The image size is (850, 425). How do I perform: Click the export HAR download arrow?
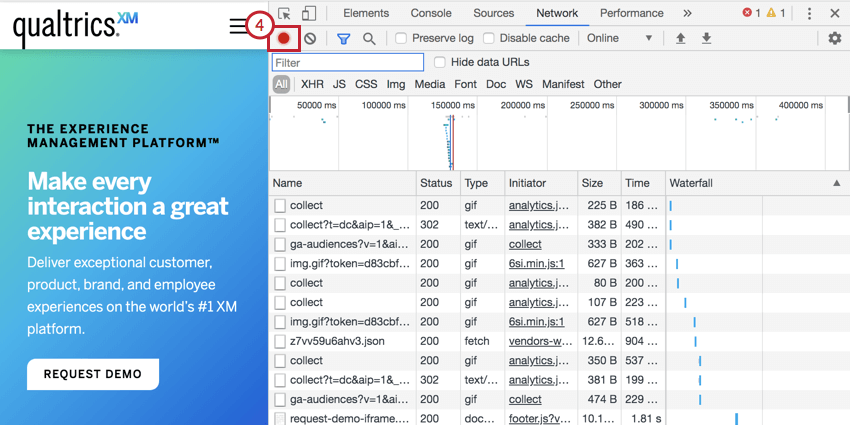(706, 38)
